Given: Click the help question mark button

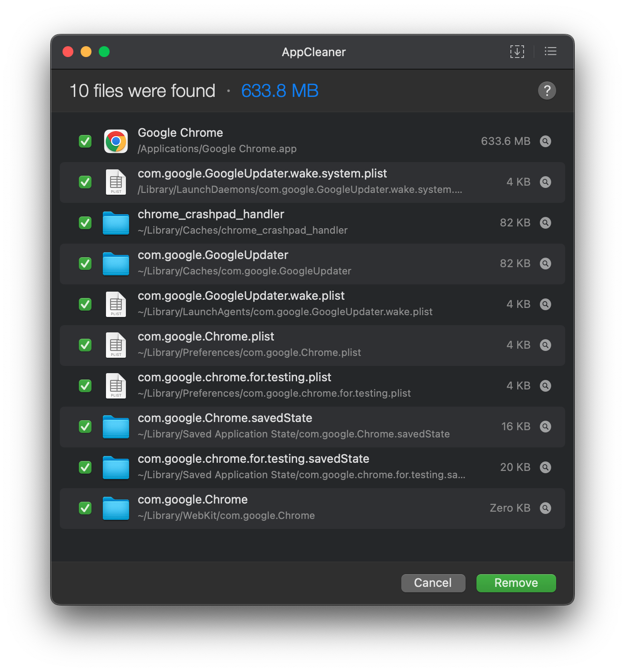Looking at the screenshot, I should point(547,91).
